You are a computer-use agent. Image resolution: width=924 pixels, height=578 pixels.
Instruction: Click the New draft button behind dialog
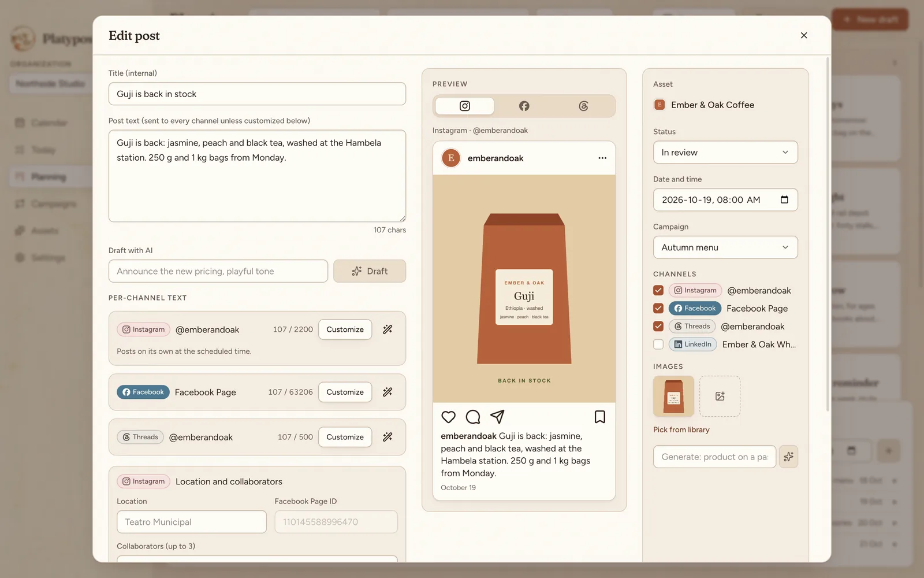click(870, 19)
